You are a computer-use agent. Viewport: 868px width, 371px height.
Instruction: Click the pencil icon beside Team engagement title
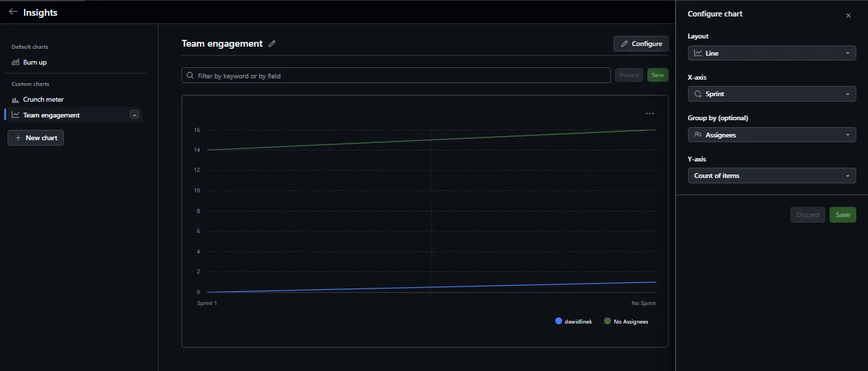272,44
